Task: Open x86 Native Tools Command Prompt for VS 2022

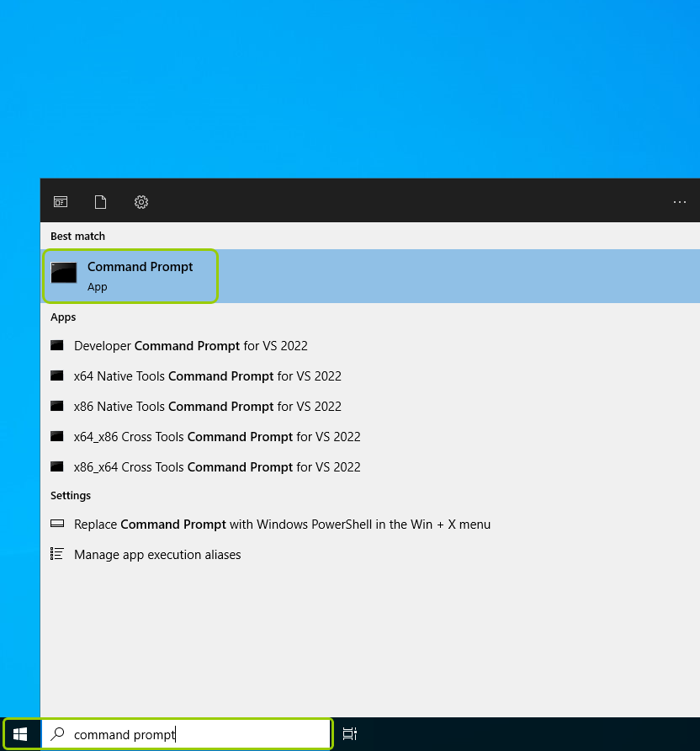Action: (x=370, y=406)
